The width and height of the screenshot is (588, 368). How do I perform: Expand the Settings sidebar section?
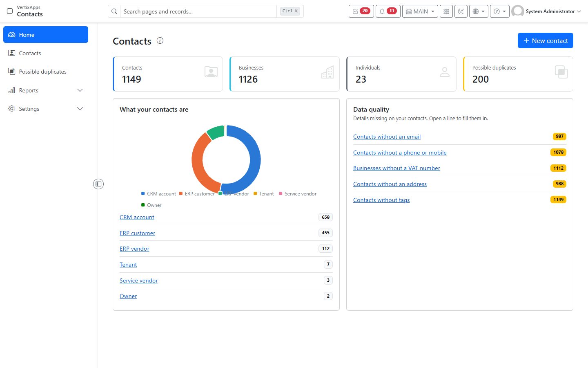pyautogui.click(x=46, y=109)
